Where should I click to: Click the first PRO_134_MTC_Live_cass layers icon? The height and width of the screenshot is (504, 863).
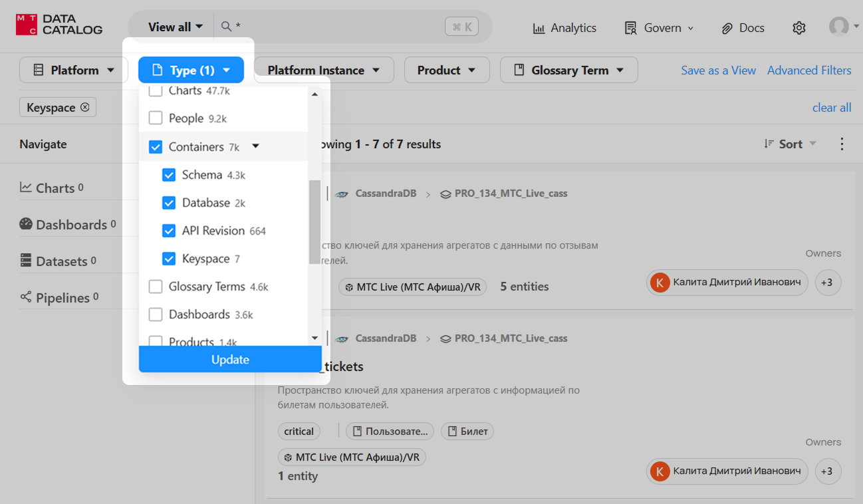click(446, 194)
